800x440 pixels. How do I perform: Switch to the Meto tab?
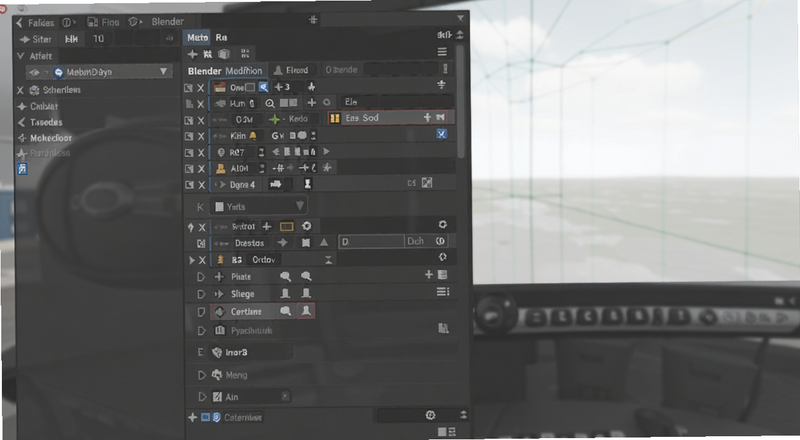click(x=197, y=37)
